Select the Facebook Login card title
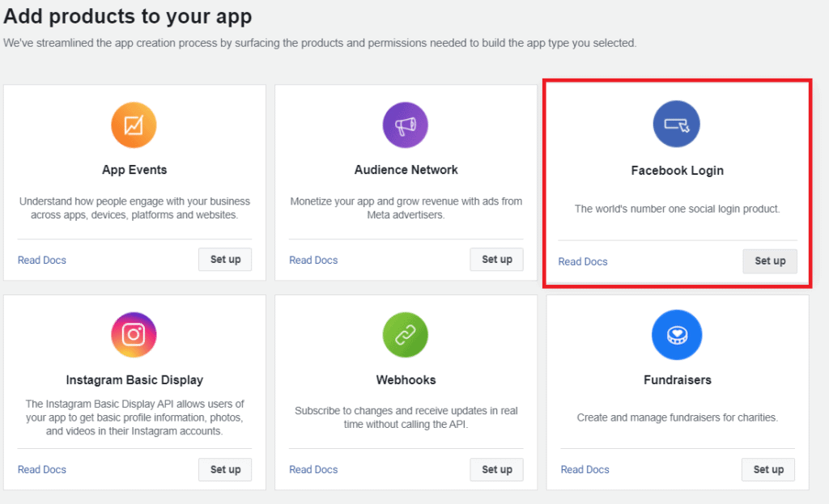Viewport: 829px width, 504px height. [x=678, y=171]
